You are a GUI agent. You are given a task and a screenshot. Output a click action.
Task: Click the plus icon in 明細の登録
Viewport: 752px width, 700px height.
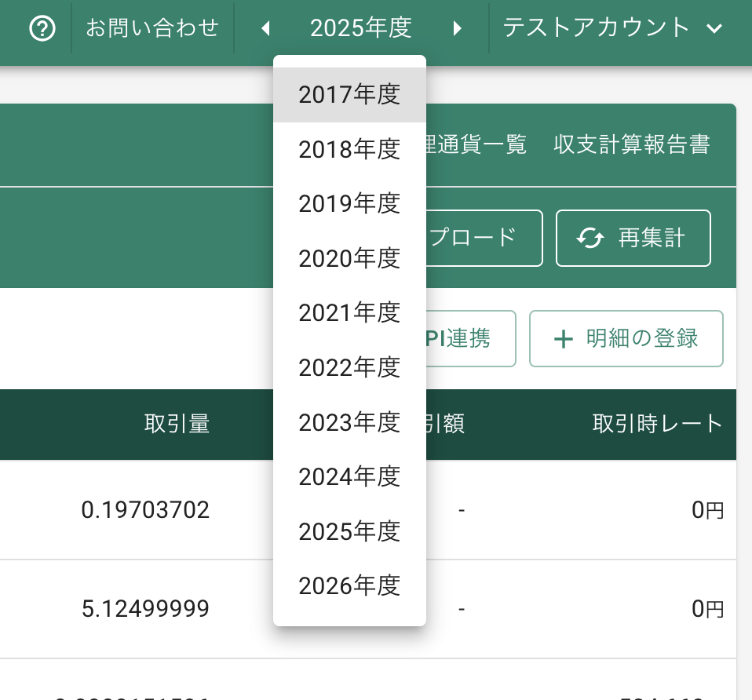(x=564, y=339)
